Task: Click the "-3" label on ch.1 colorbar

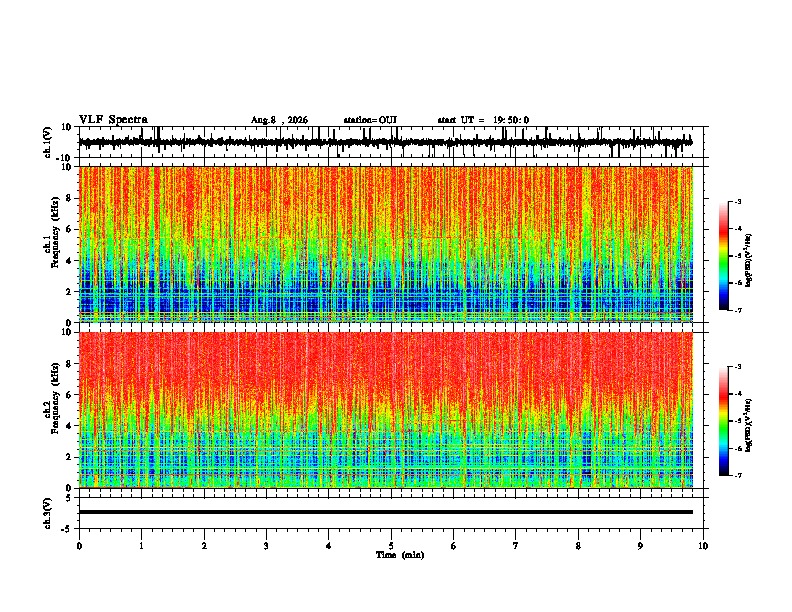Action: 738,201
